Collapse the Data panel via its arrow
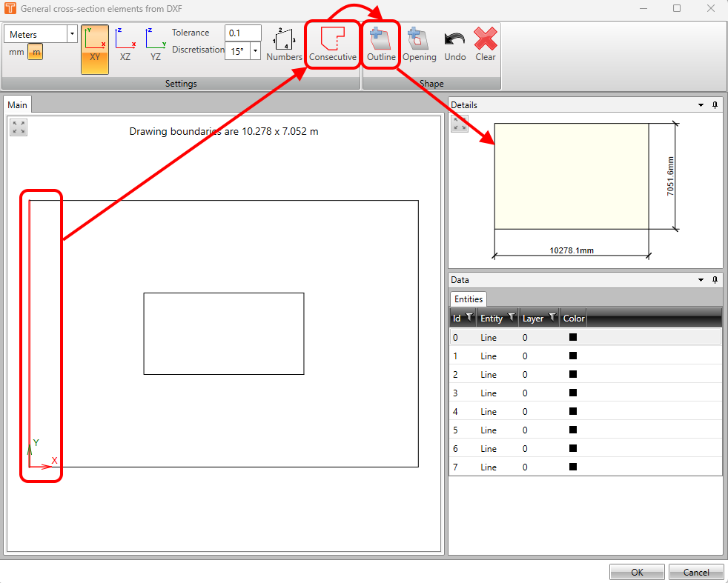This screenshot has width=728, height=583. (700, 280)
